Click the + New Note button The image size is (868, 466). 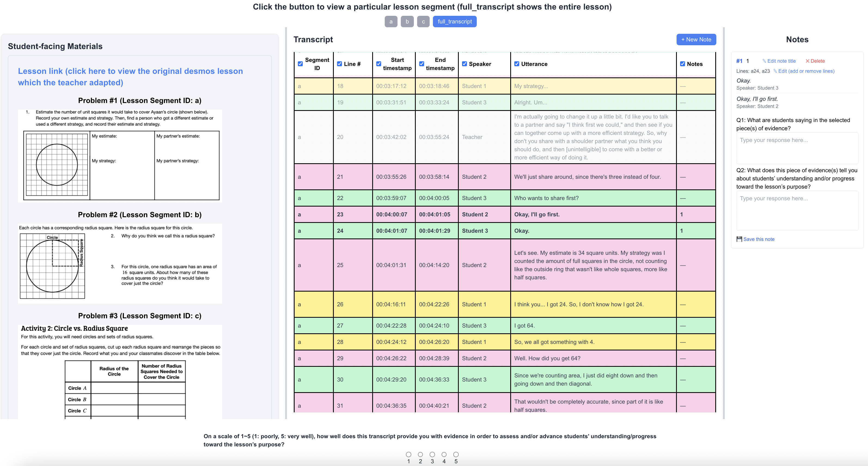point(696,40)
